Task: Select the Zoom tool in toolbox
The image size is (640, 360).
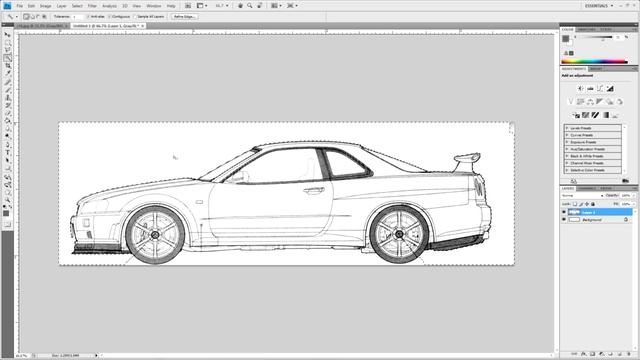Action: pos(7,200)
